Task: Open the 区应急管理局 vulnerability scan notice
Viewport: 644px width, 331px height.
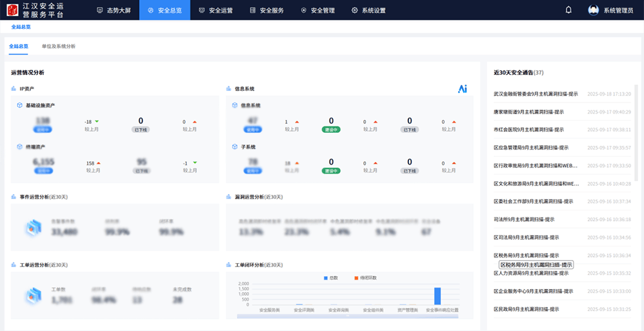Action: (530, 147)
